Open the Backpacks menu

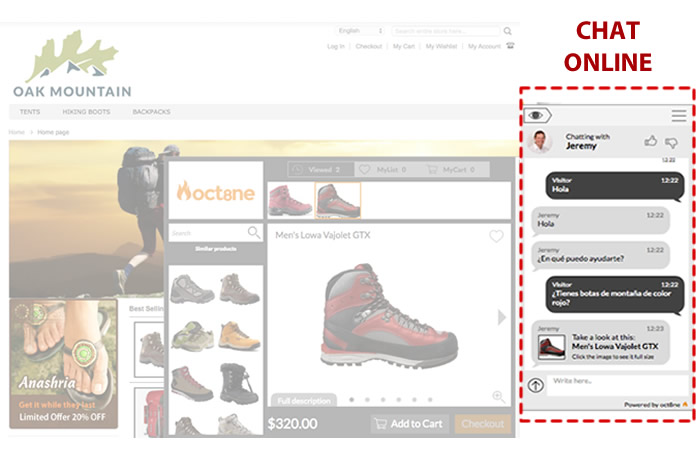click(x=151, y=112)
